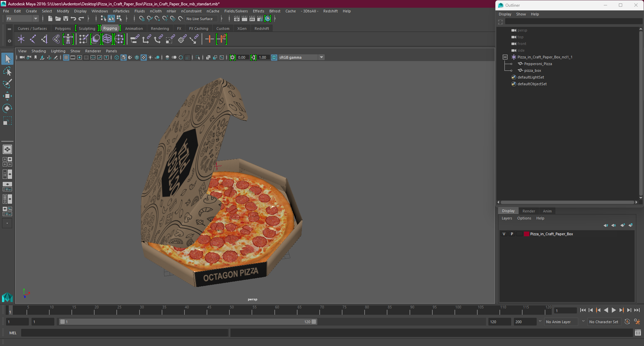Viewport: 644px width, 346px height.
Task: Click the Outliner search field
Action: click(x=574, y=21)
